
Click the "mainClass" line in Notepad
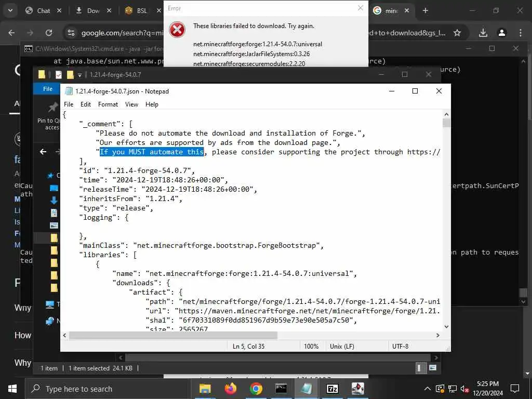click(x=201, y=245)
